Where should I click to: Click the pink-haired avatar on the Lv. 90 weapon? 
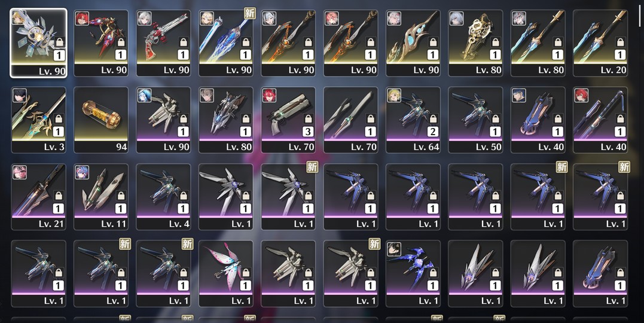coord(331,19)
